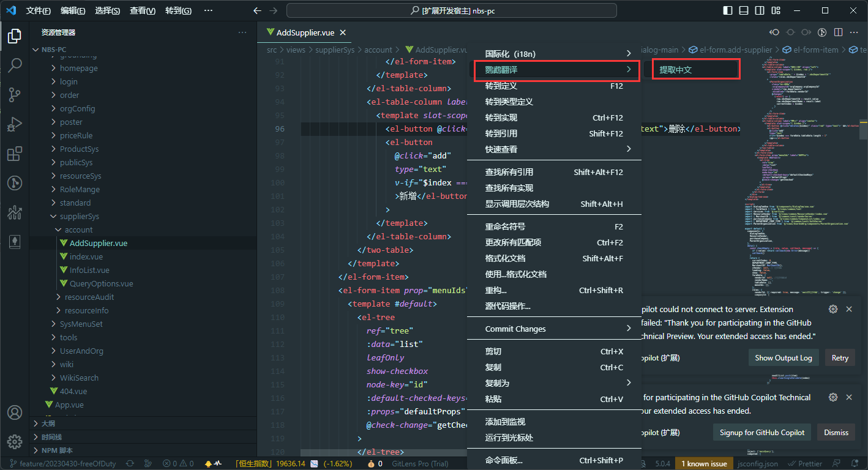The width and height of the screenshot is (868, 470).
Task: Click Signup for GitHub Copilot button
Action: (x=761, y=432)
